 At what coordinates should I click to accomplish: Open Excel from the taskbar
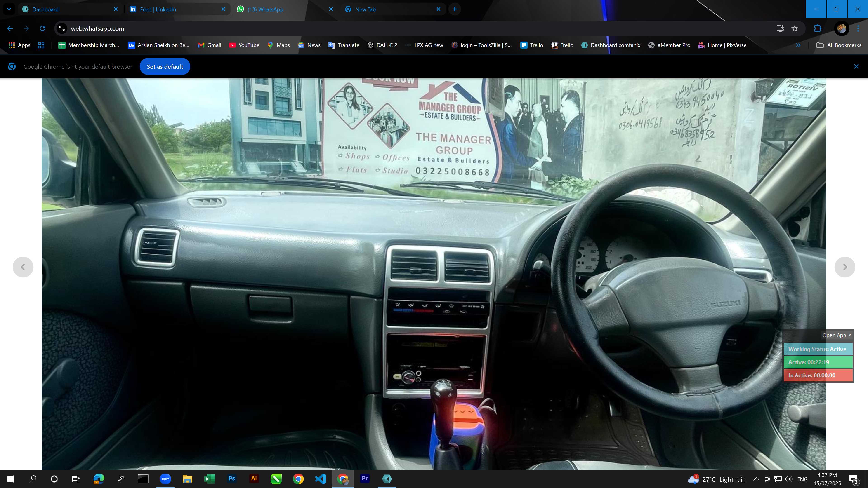(x=210, y=479)
